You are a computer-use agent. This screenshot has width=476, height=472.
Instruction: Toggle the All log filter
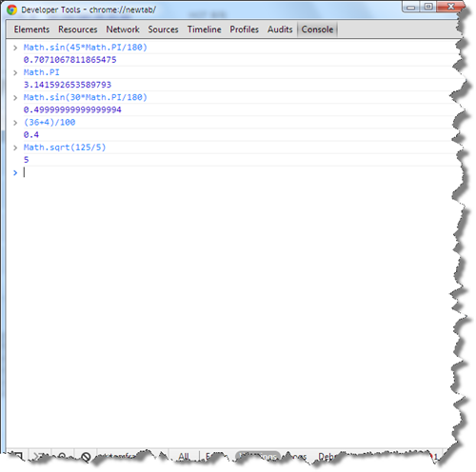point(184,457)
